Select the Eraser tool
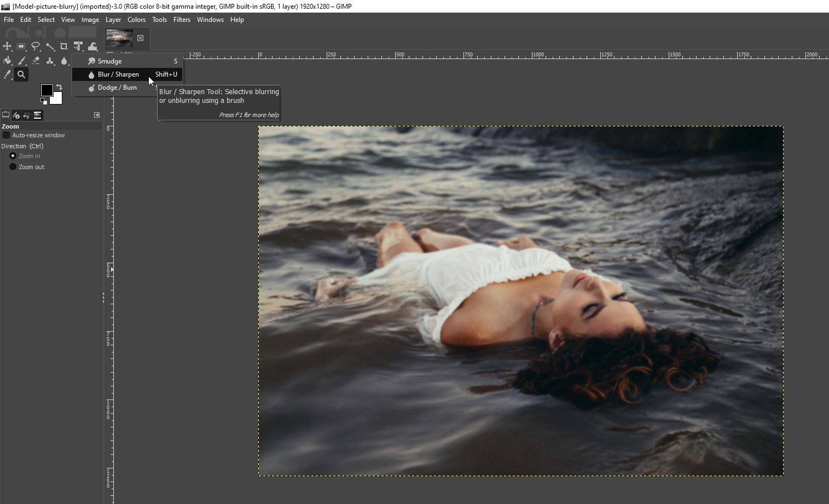 pyautogui.click(x=36, y=61)
